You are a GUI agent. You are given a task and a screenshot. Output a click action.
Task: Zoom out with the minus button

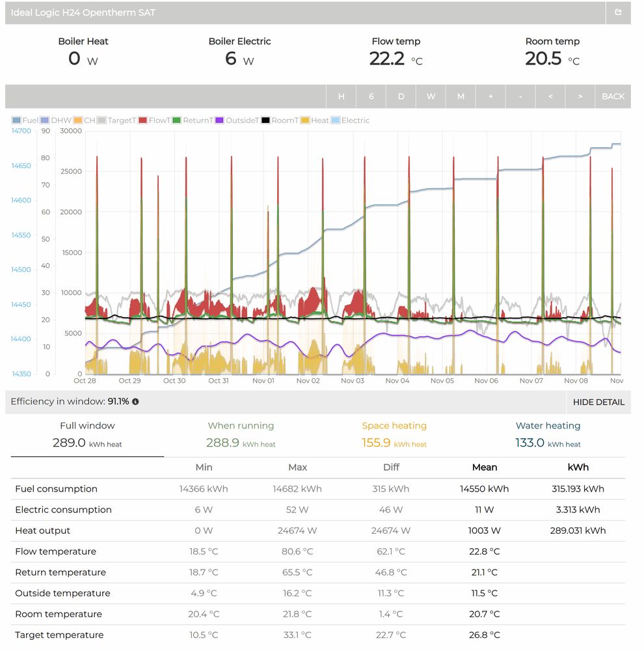[x=520, y=96]
